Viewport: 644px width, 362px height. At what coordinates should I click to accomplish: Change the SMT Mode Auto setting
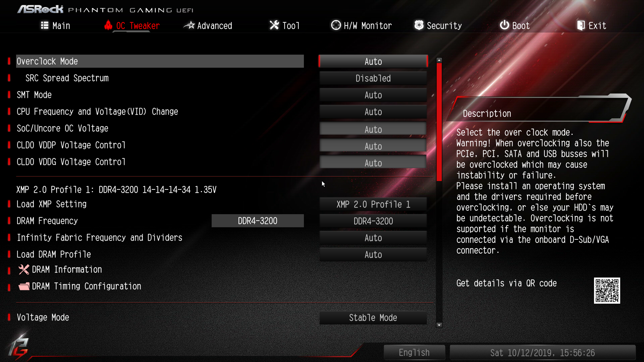point(373,95)
